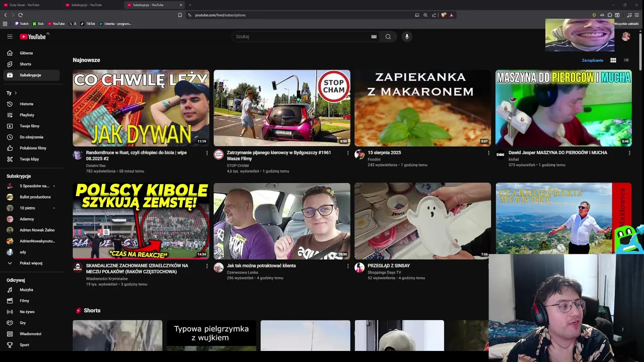Image resolution: width=644 pixels, height=362 pixels.
Task: Switch to the second Subskrypcje - YouTube tab
Action: coord(155,5)
